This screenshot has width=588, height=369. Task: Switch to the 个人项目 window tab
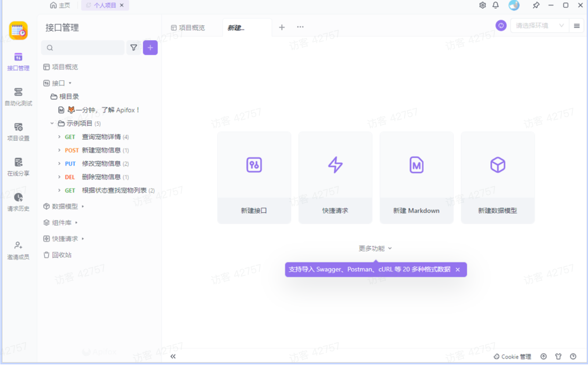104,5
